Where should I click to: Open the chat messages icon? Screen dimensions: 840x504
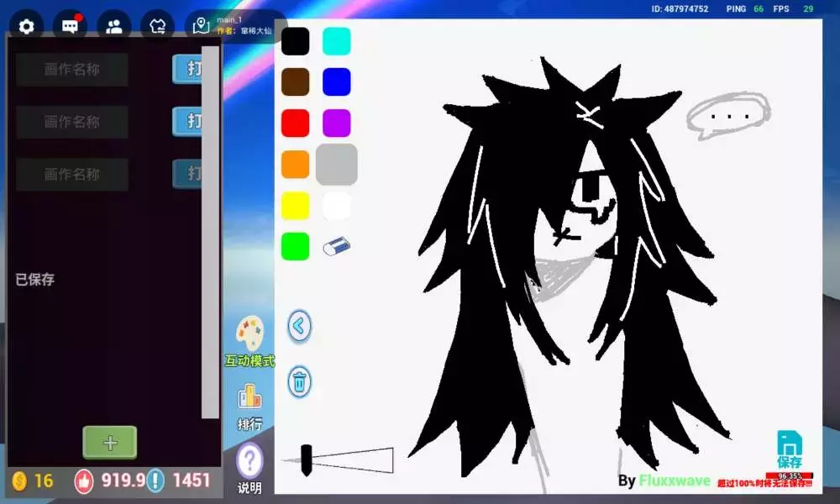[x=70, y=26]
